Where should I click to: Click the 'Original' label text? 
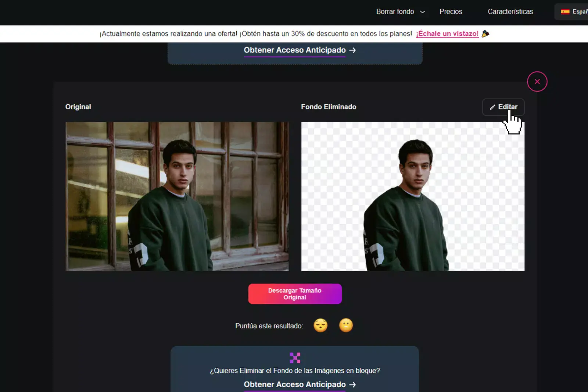78,107
